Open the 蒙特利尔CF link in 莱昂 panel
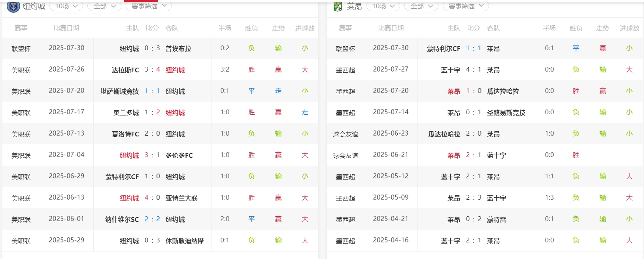This screenshot has width=644, height=259. click(443, 49)
